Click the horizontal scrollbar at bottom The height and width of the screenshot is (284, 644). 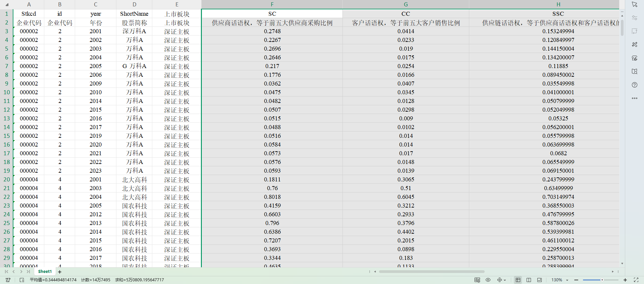pos(431,272)
